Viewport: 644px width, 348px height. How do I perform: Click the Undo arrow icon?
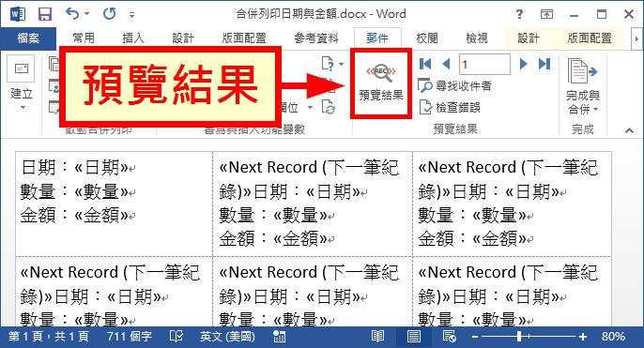[72, 14]
